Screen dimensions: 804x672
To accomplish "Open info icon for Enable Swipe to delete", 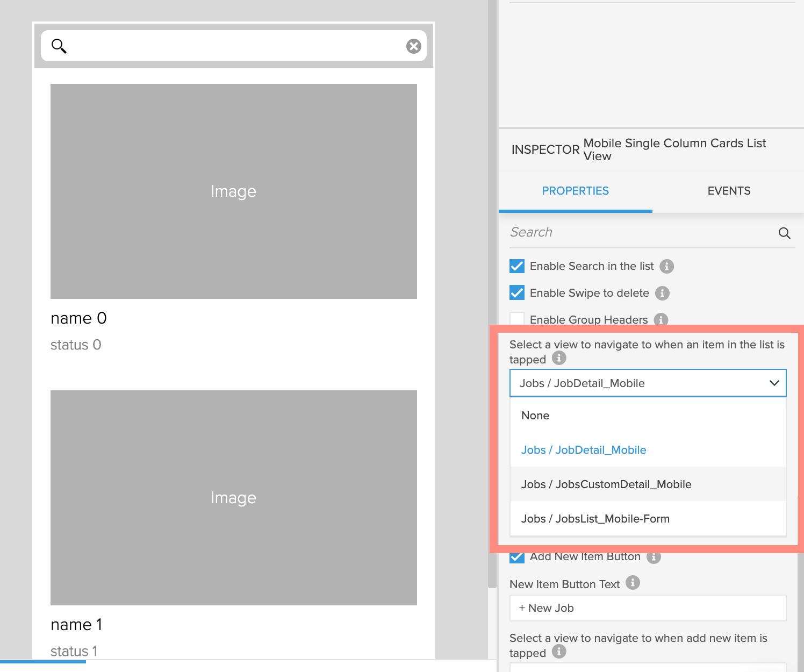I will (662, 293).
